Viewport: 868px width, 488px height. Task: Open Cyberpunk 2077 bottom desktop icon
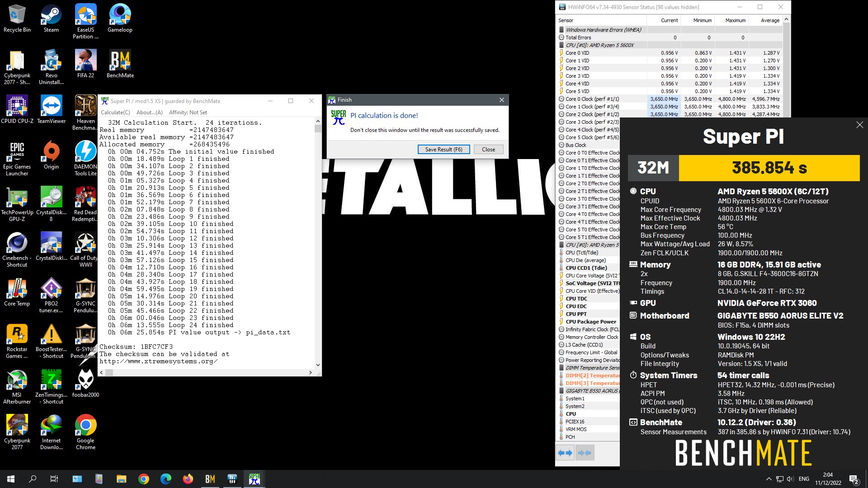coord(17,432)
